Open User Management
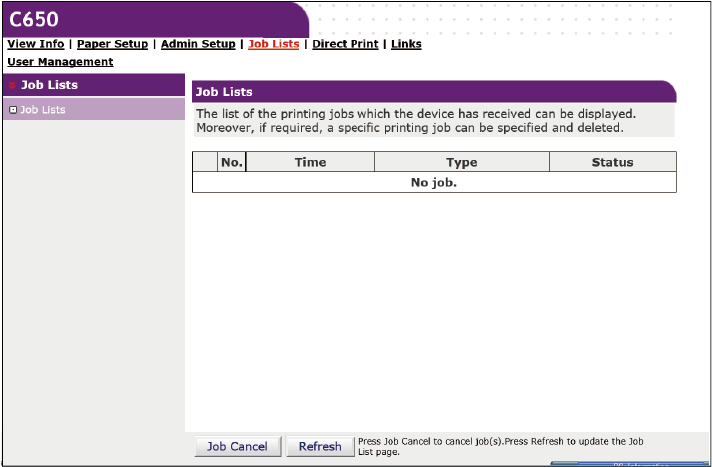Screen dimensions: 712x467 [x=60, y=62]
